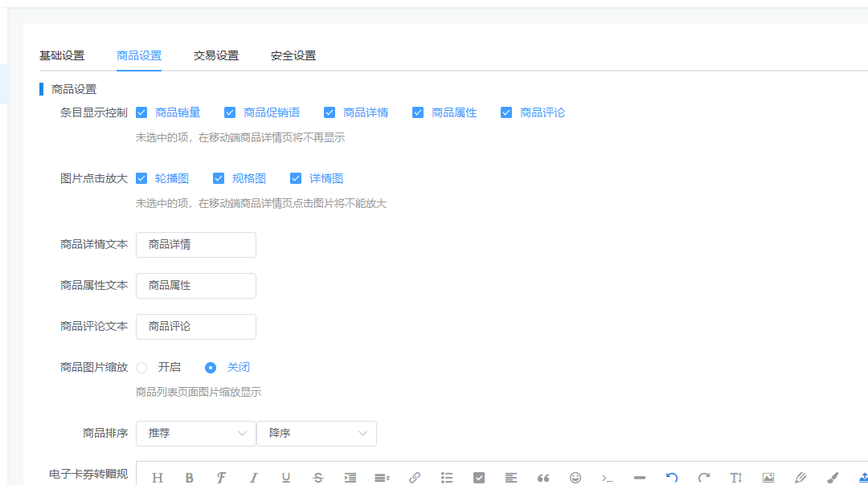Toggle bold formatting in the editor toolbar

pos(189,476)
